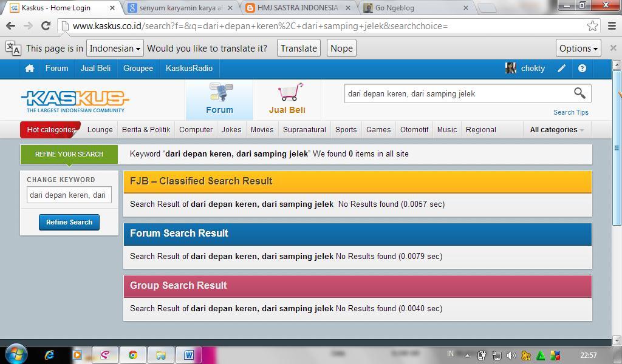Open the Windows Start menu

pos(16,354)
